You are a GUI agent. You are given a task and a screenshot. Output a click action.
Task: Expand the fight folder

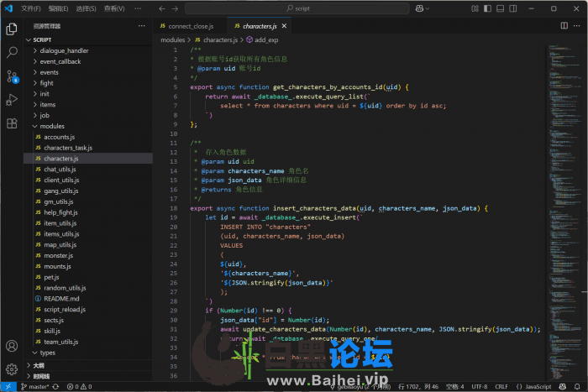point(88,83)
